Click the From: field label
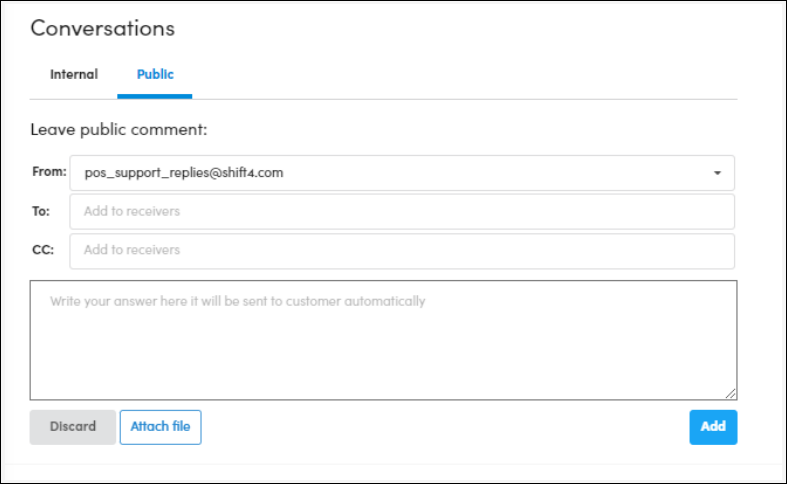 click(49, 172)
